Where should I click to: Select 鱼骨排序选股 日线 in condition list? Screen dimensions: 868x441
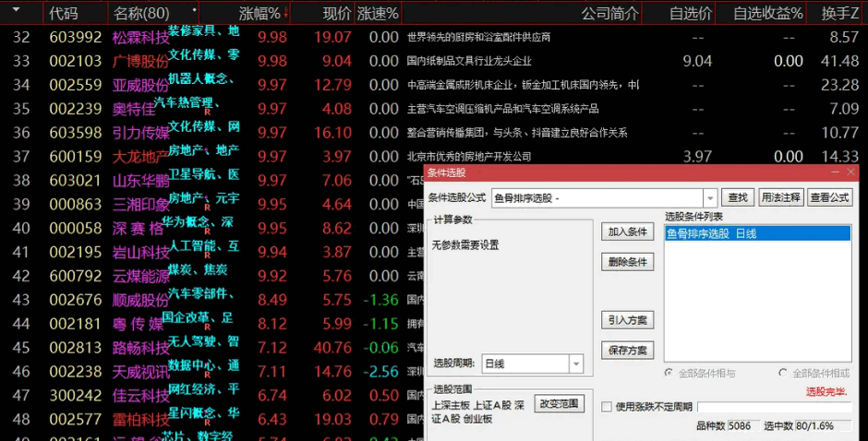[x=757, y=233]
